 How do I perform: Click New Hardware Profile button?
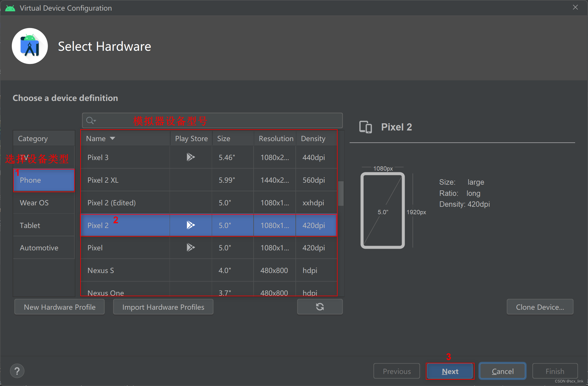[x=60, y=307]
